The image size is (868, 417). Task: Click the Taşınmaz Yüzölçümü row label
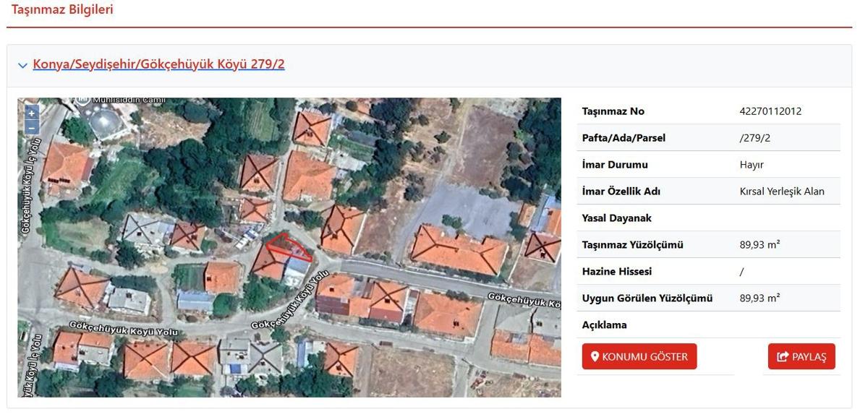632,245
